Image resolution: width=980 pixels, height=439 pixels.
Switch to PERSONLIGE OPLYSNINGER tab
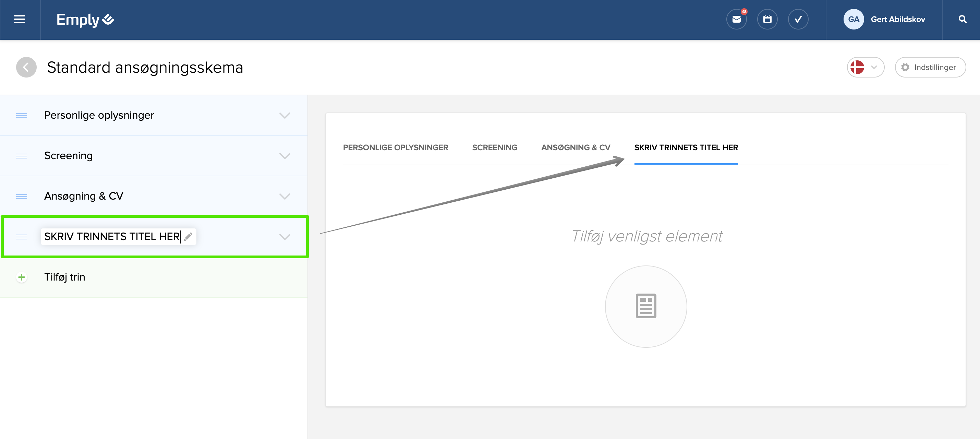pos(395,147)
